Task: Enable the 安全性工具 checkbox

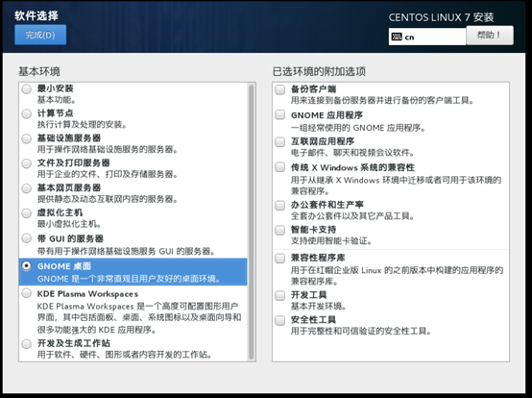Action: click(x=279, y=320)
